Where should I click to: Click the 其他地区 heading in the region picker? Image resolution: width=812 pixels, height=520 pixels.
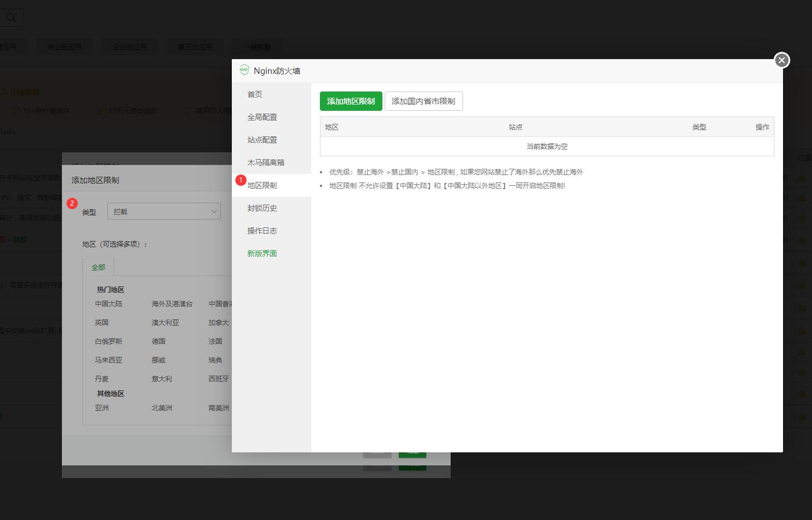(110, 394)
